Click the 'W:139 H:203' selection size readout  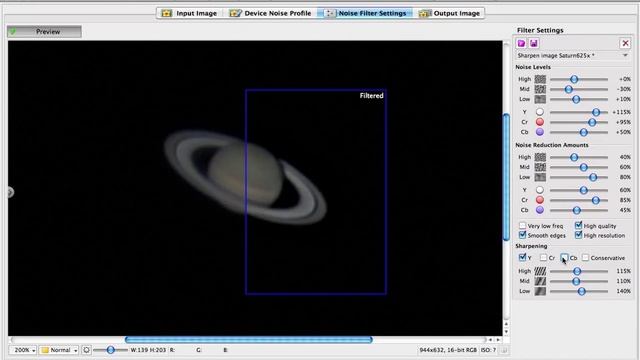[x=148, y=350]
